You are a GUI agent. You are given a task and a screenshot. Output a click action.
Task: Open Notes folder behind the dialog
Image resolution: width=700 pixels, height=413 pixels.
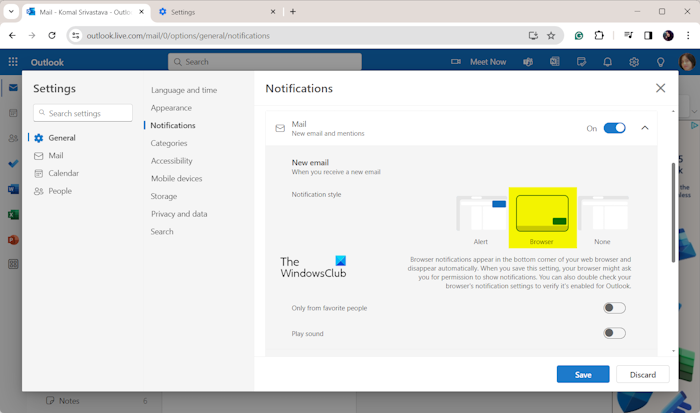click(x=69, y=401)
